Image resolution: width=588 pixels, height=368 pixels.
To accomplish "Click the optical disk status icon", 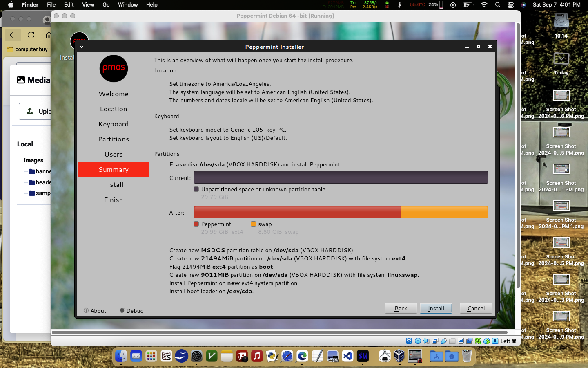I will coord(418,341).
